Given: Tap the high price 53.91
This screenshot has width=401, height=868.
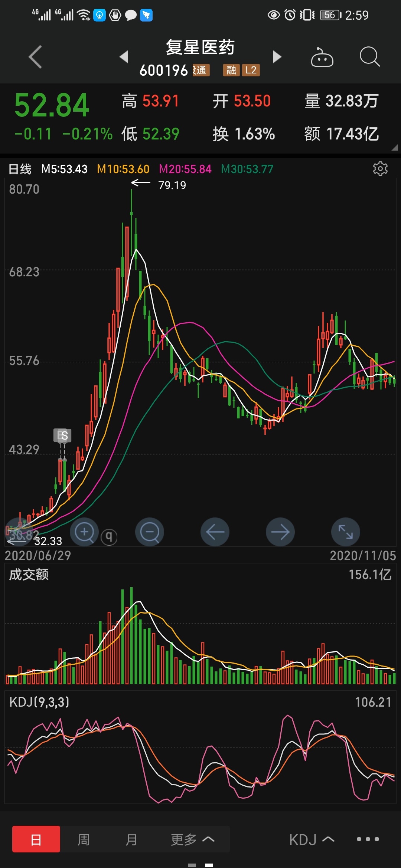Looking at the screenshot, I should click(161, 101).
